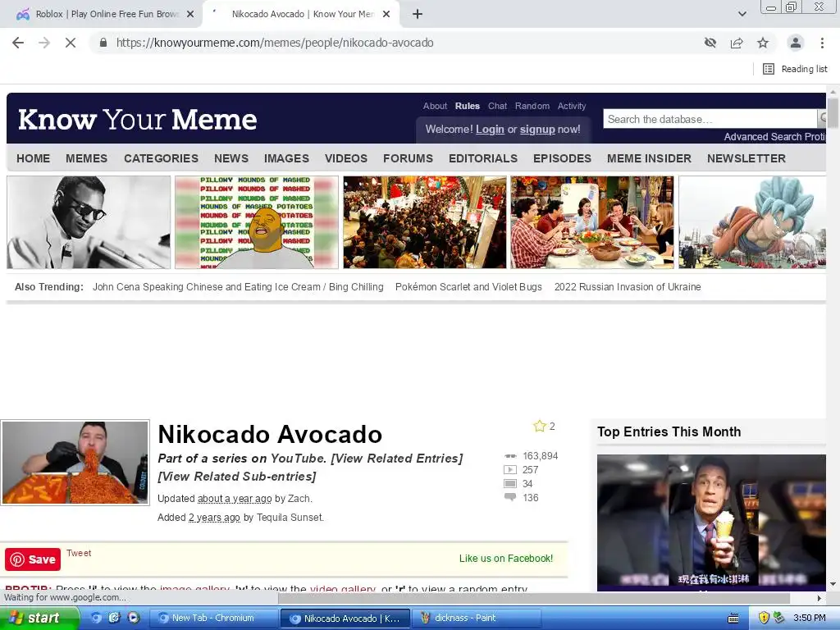The width and height of the screenshot is (840, 630).
Task: Open the Chromium three-dot menu
Action: pyautogui.click(x=822, y=43)
